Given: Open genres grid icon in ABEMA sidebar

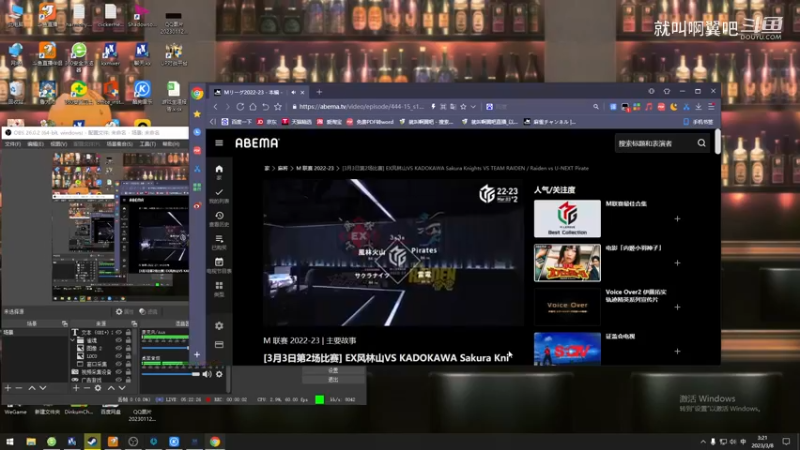Looking at the screenshot, I should tap(219, 286).
